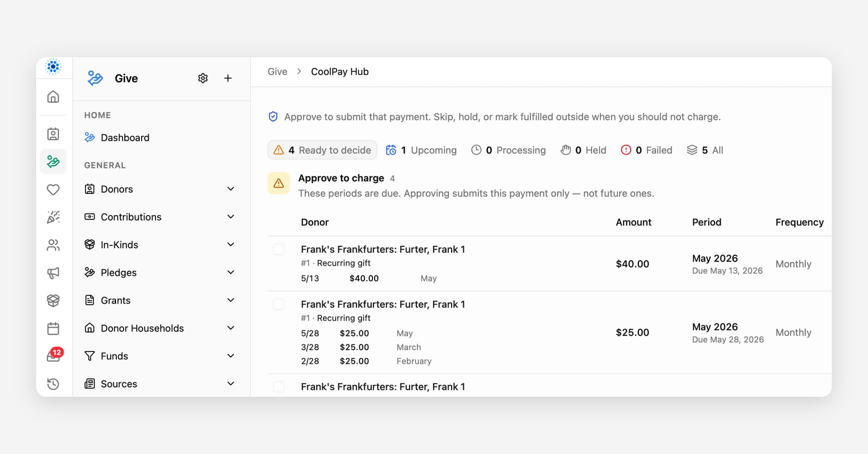Click the Grants document icon
Viewport: 868px width, 454px height.
click(x=90, y=300)
